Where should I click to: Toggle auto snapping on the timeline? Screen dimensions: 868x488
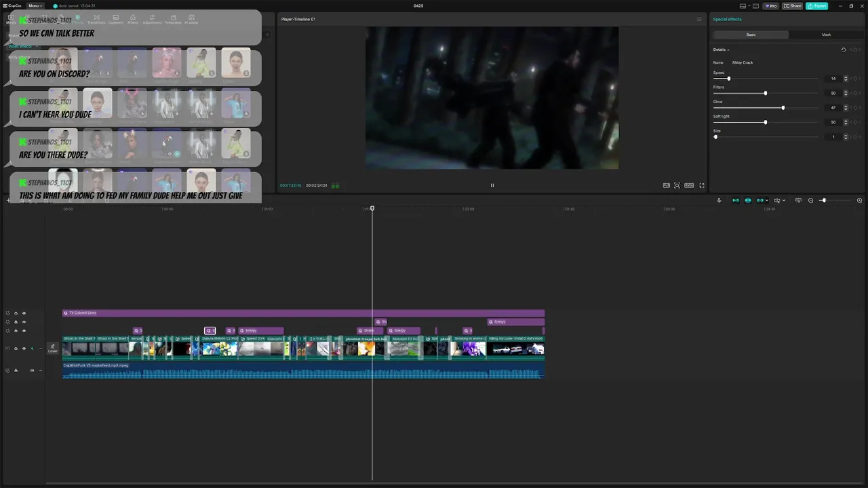point(748,201)
